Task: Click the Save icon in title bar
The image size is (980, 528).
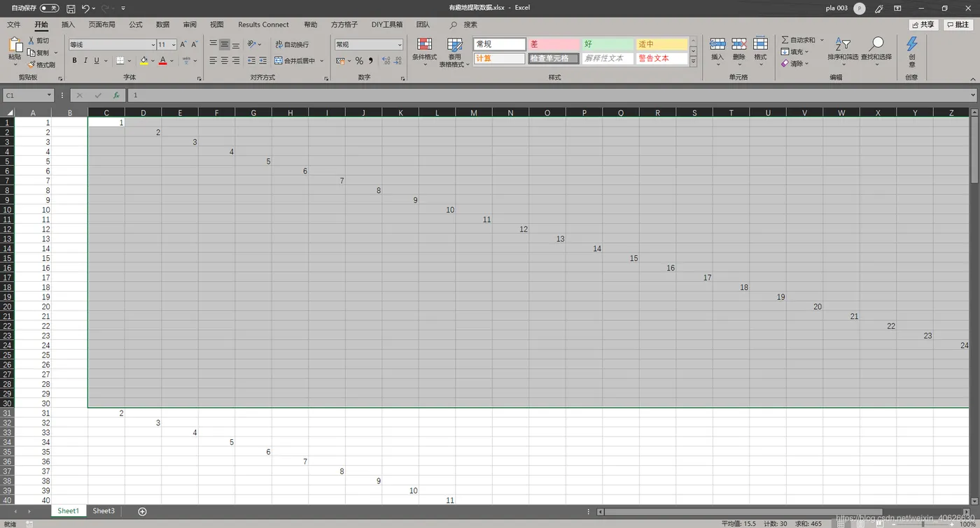Action: pos(71,8)
